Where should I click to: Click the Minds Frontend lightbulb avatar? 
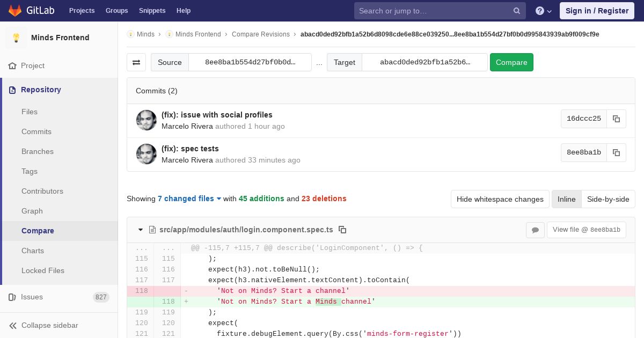point(16,38)
